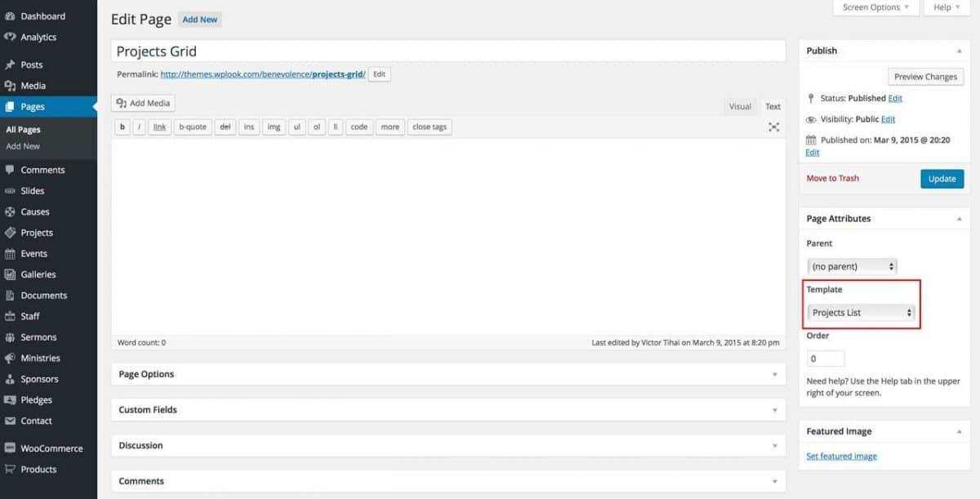This screenshot has height=499, width=980.
Task: Click the Add Media button
Action: [143, 103]
